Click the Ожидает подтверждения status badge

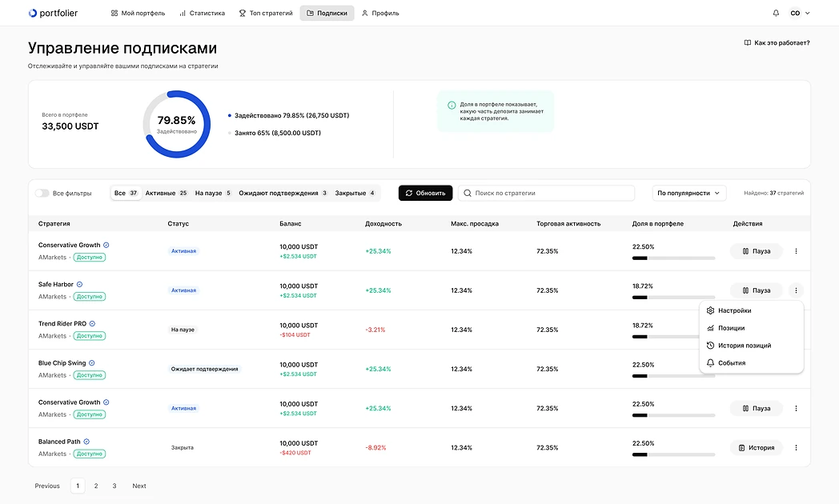click(204, 369)
